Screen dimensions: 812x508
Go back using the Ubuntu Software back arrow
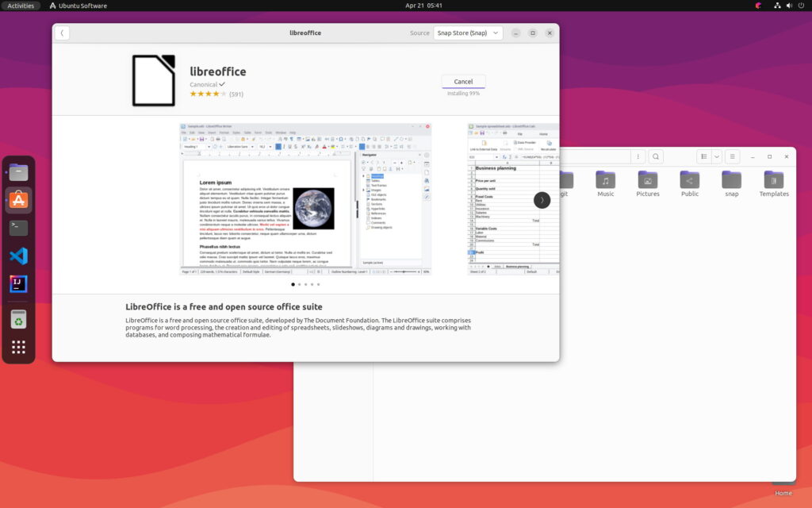(x=62, y=33)
